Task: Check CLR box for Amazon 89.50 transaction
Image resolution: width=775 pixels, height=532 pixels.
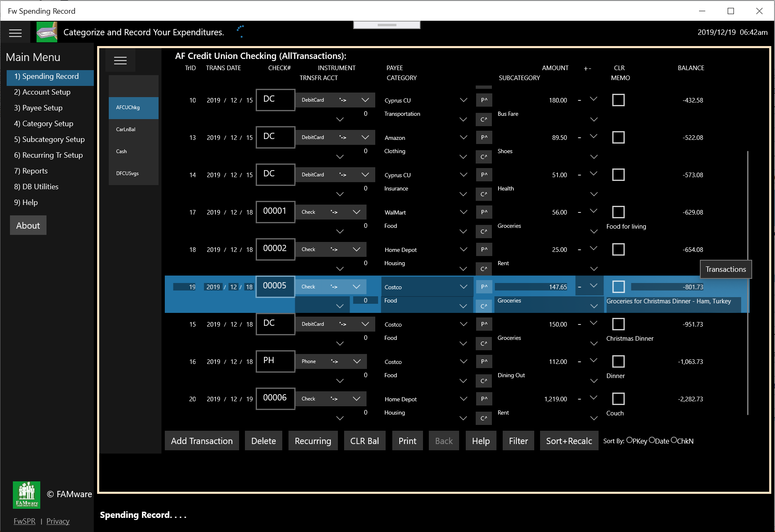Action: 619,137
